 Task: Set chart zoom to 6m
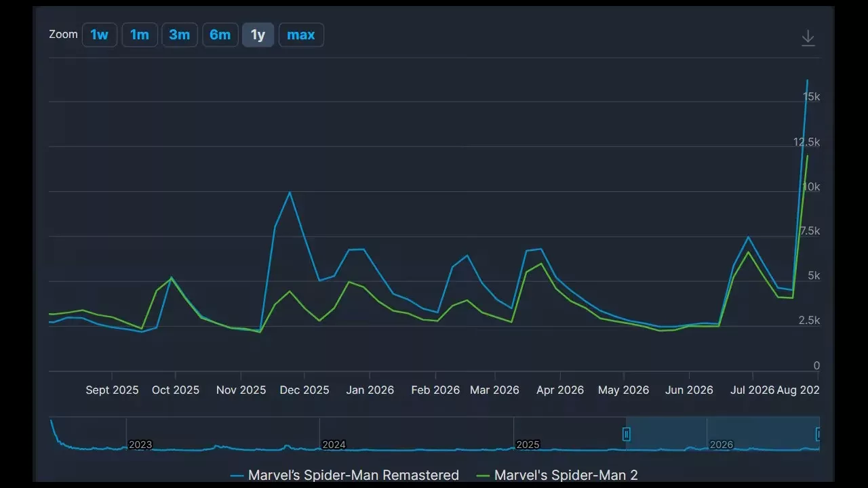tap(220, 35)
